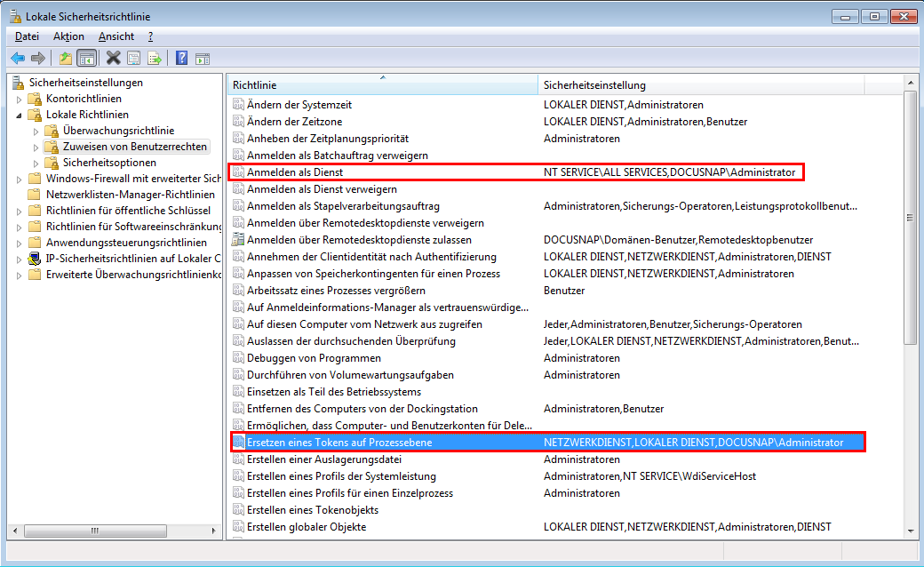The width and height of the screenshot is (924, 567).
Task: Click icon beside Ersetzen eines Tokens auf Prozessebene
Action: point(238,442)
